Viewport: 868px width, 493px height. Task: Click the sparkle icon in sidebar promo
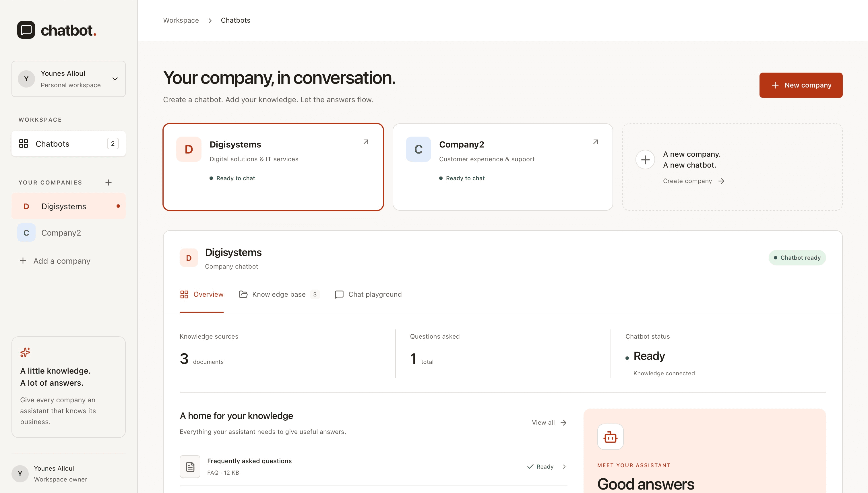(x=25, y=352)
